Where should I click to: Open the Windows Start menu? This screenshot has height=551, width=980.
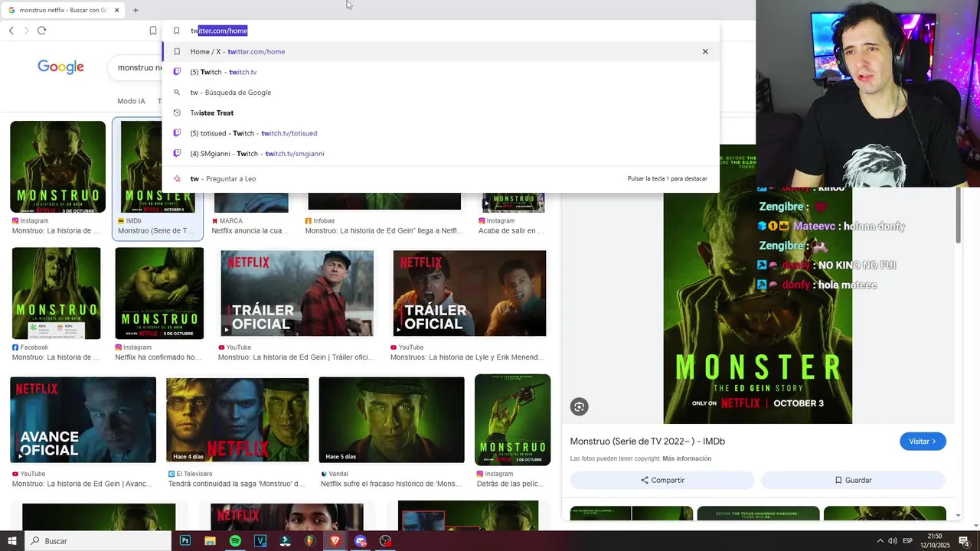12,541
